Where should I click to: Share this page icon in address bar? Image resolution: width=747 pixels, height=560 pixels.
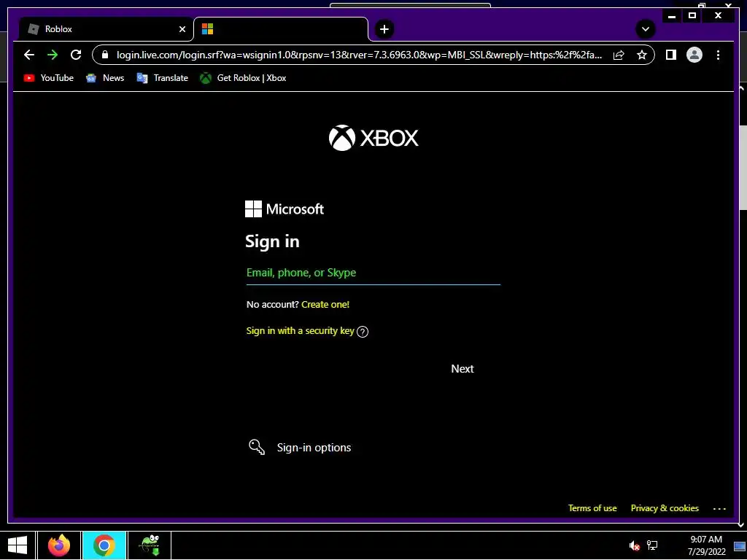coord(619,55)
